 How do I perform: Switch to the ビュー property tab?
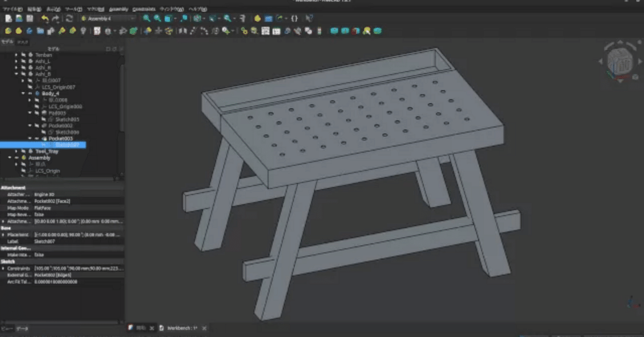[6, 328]
